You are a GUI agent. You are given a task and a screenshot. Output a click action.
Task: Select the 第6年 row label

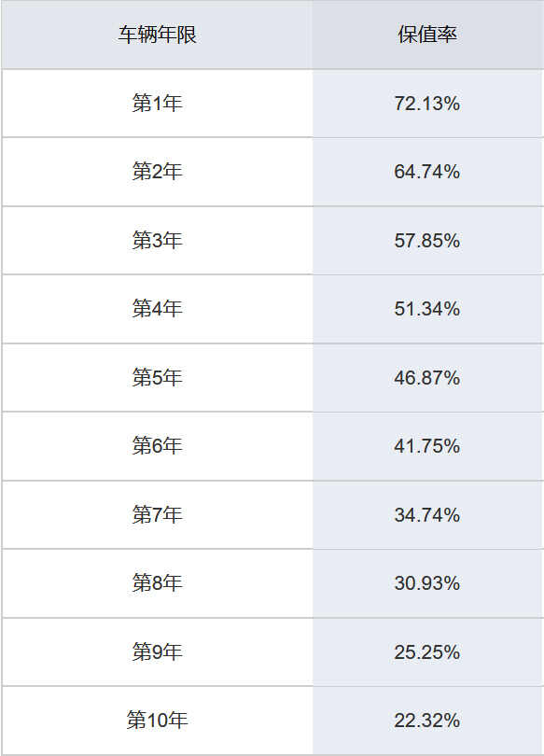(x=157, y=445)
